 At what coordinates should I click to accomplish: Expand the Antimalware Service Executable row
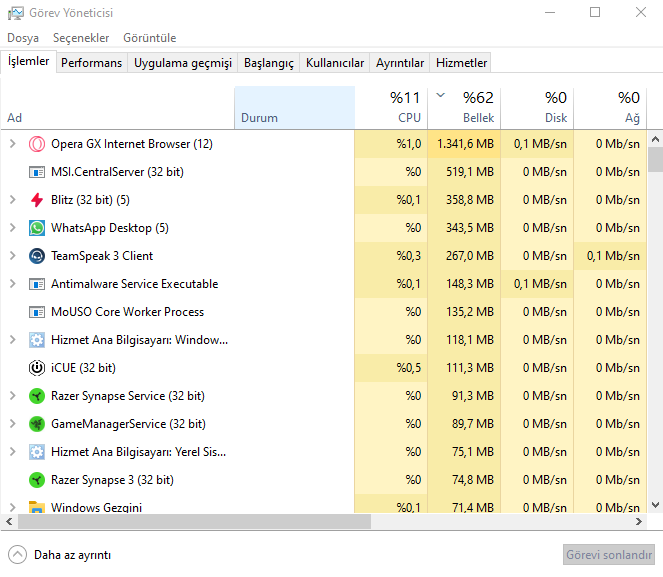[x=12, y=284]
